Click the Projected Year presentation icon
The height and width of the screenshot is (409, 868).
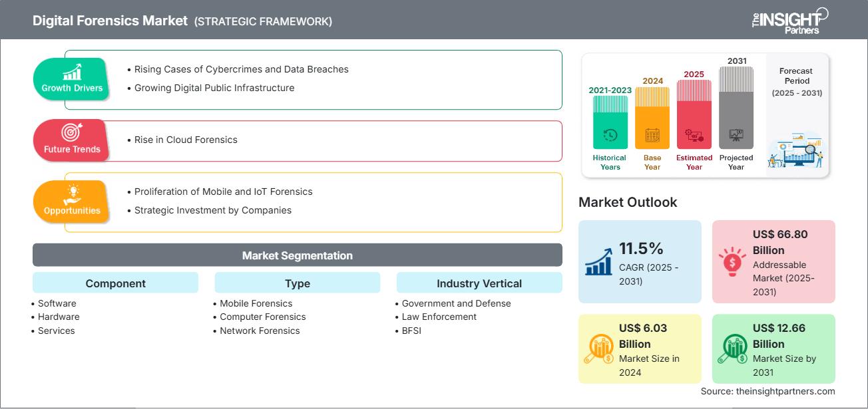(736, 135)
